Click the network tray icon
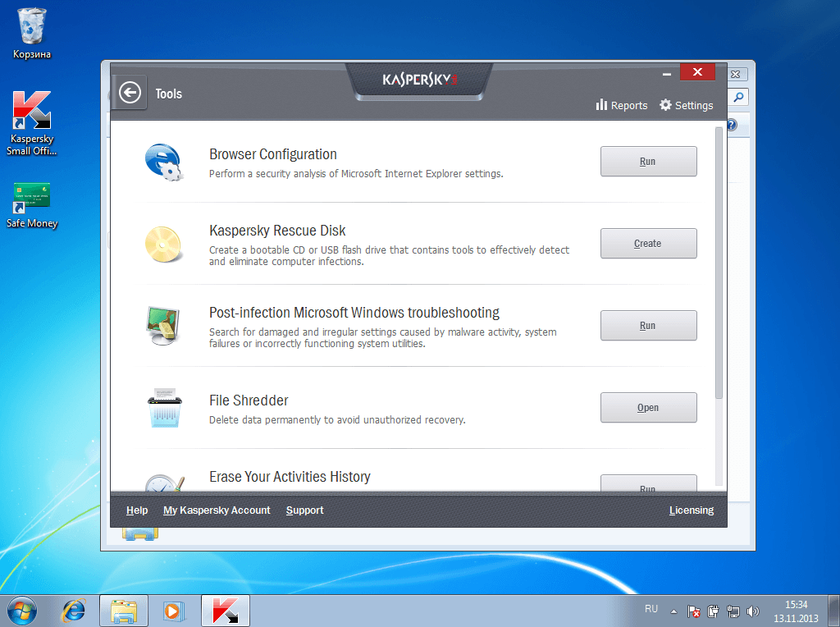The height and width of the screenshot is (627, 840). [x=733, y=611]
